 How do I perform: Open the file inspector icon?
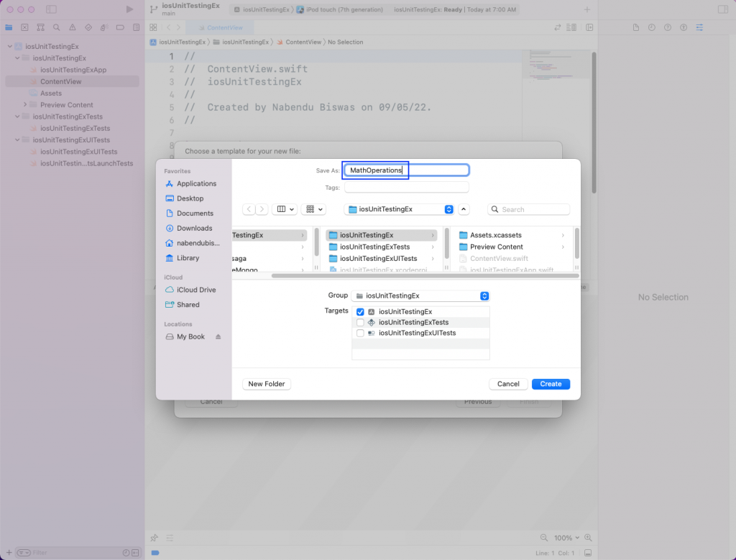636,27
